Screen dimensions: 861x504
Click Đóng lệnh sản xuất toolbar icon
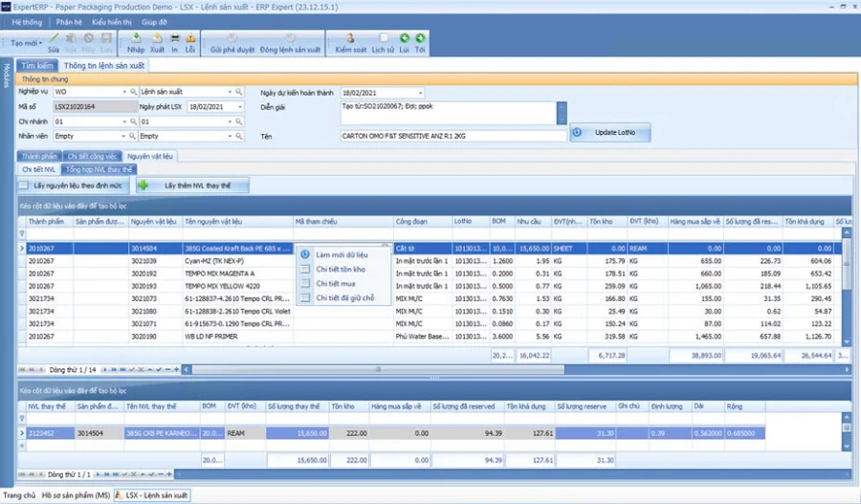coord(290,38)
